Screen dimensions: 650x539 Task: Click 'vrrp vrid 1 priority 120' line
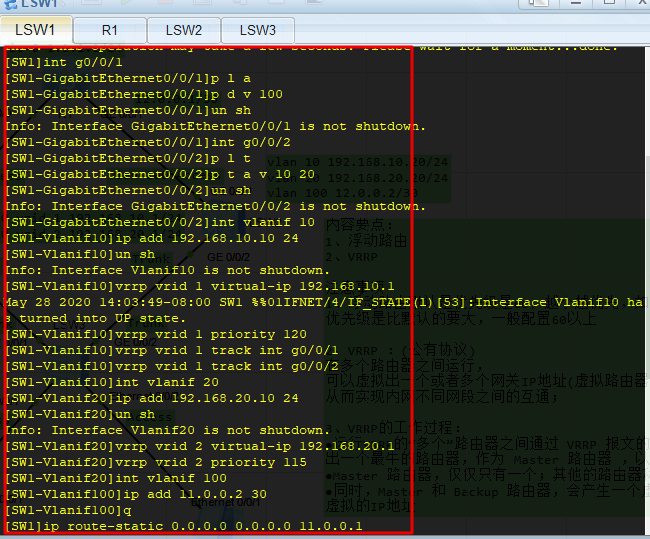coord(156,334)
